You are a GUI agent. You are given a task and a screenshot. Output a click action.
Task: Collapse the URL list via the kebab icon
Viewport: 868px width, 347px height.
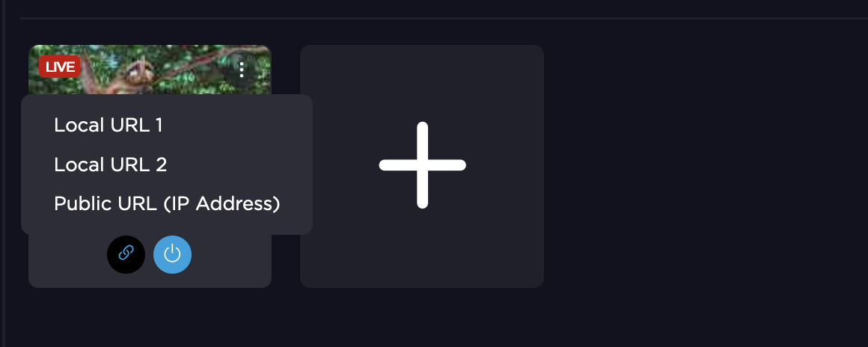(x=242, y=70)
